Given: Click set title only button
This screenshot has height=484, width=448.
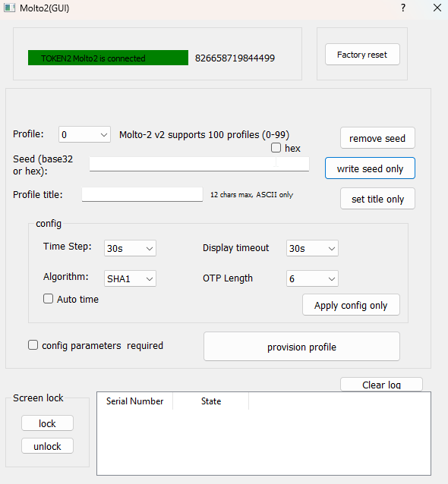Looking at the screenshot, I should (377, 199).
